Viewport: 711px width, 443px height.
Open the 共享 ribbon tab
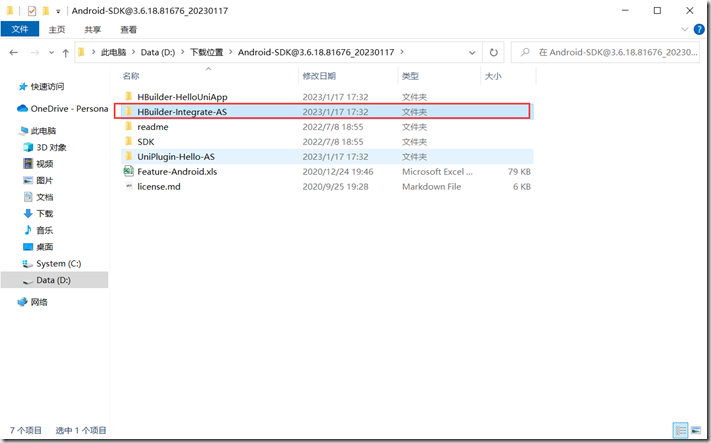93,30
